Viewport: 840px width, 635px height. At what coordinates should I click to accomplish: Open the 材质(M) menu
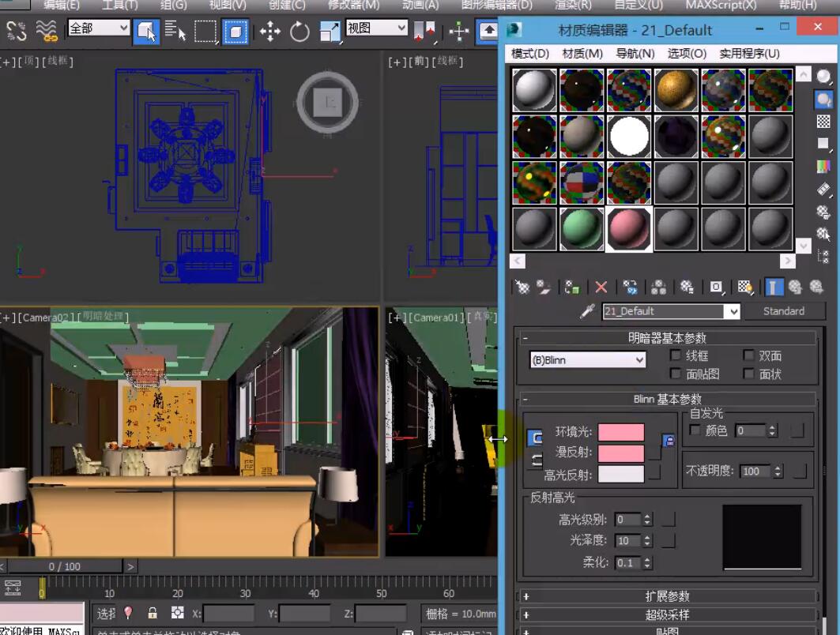(582, 54)
